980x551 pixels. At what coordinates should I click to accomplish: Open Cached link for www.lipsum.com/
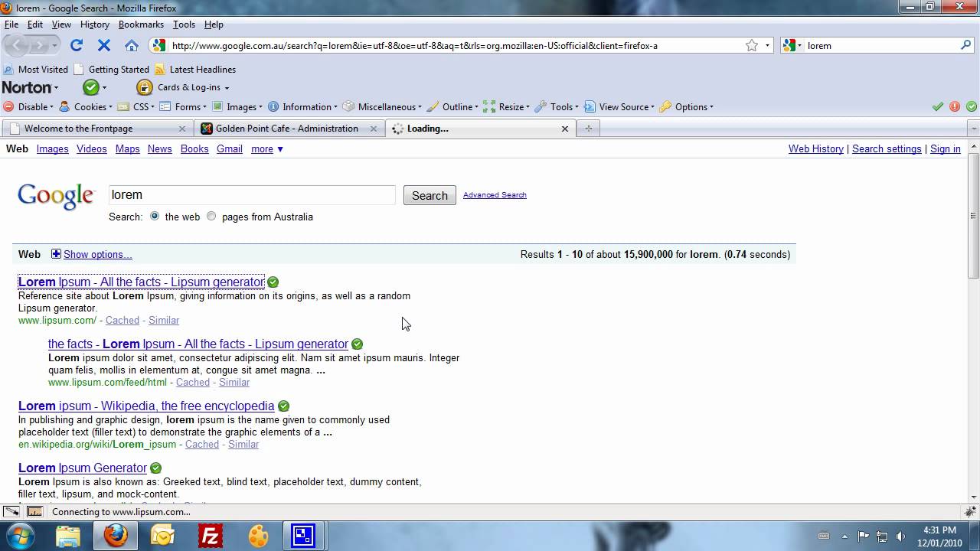tap(122, 321)
